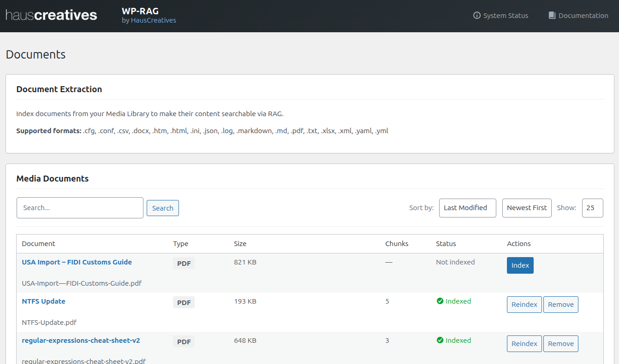The height and width of the screenshot is (364, 619).
Task: Click the 821 KB size value
Action: tap(245, 262)
